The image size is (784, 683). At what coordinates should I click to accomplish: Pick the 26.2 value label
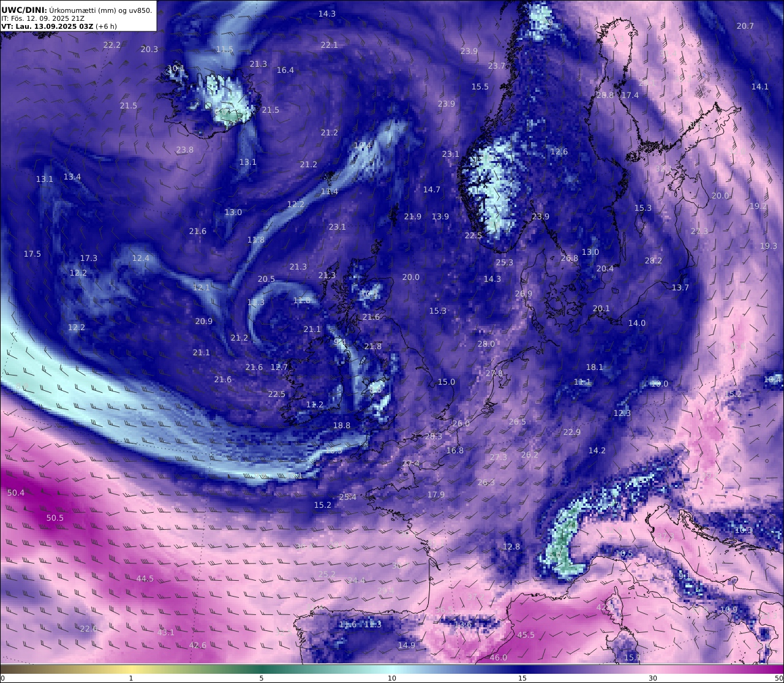(x=529, y=455)
